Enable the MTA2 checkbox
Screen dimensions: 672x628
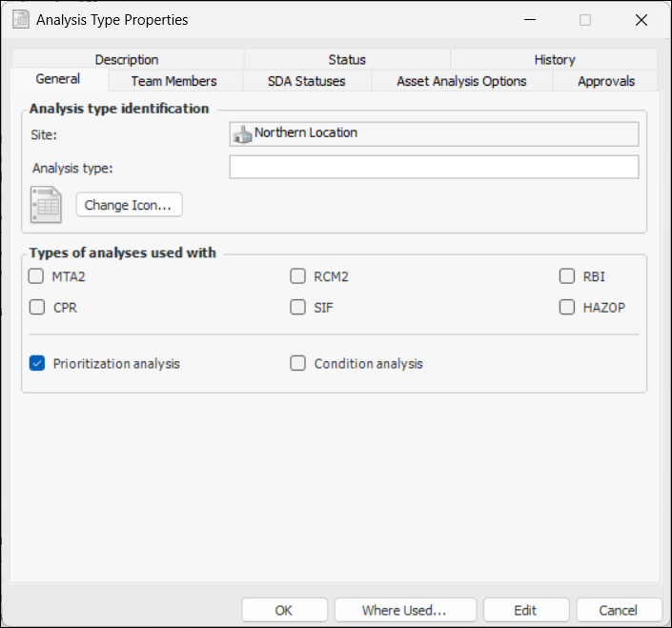(x=37, y=277)
